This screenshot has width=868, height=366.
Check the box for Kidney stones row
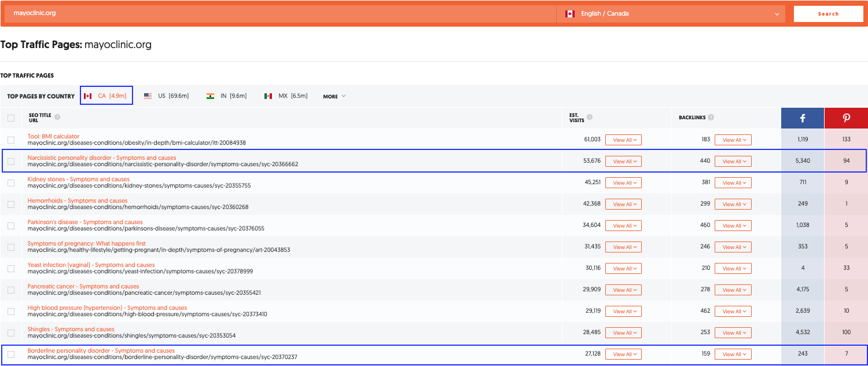11,182
